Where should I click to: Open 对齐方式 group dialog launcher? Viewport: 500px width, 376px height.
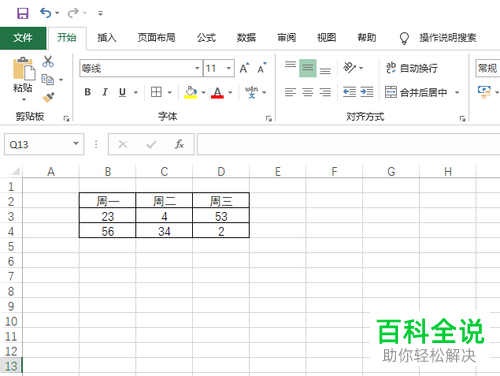point(462,118)
